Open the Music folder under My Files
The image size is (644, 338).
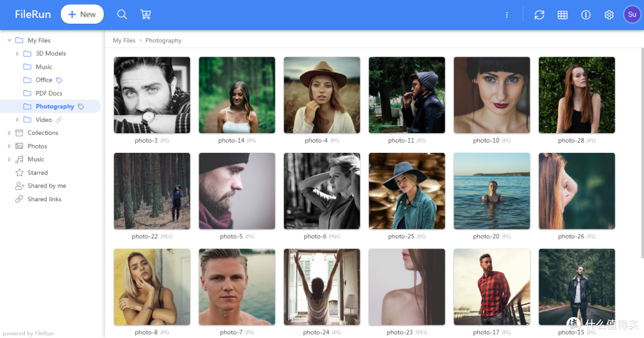pyautogui.click(x=44, y=67)
